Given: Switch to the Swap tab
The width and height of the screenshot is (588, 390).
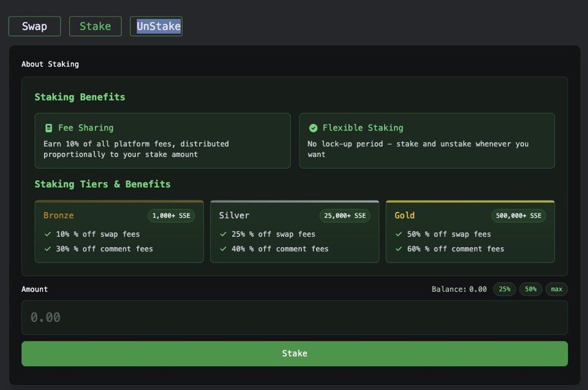Looking at the screenshot, I should click(34, 26).
